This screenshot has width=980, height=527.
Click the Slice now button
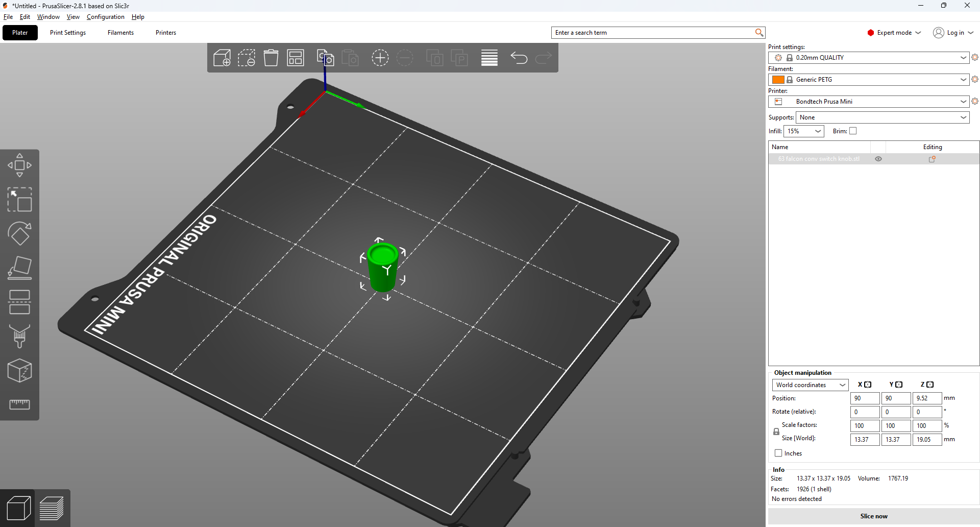tap(873, 516)
